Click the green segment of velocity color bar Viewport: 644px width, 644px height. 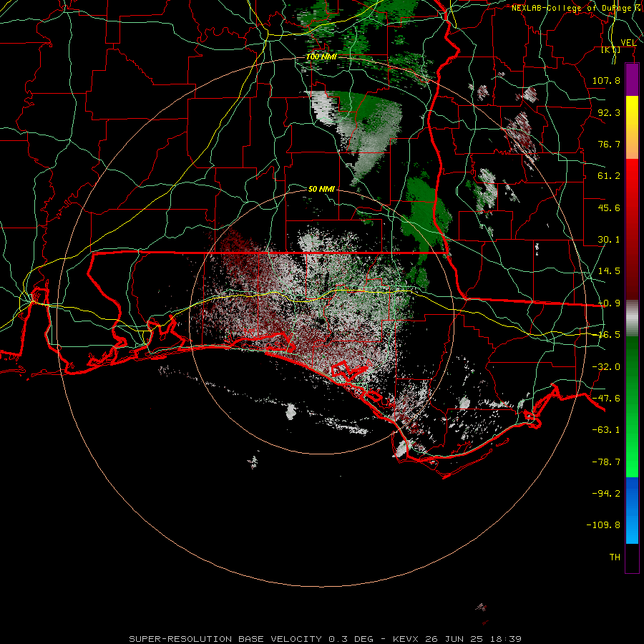coord(632,406)
